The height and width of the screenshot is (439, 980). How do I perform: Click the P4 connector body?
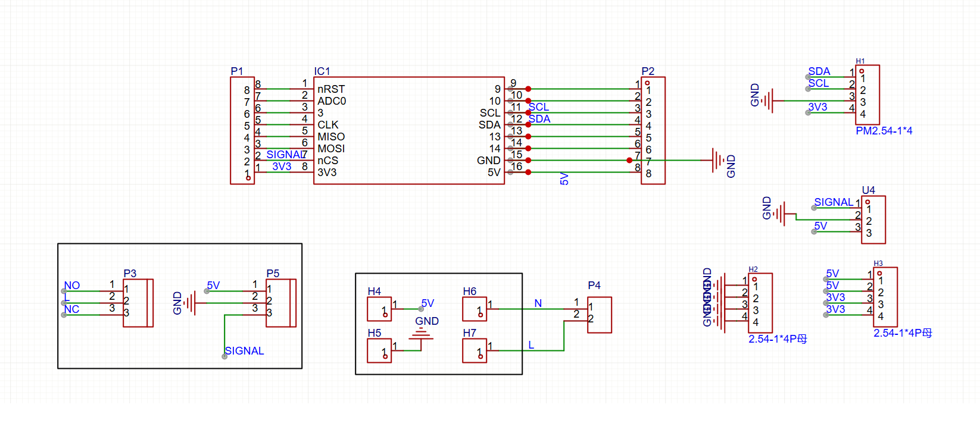click(600, 315)
